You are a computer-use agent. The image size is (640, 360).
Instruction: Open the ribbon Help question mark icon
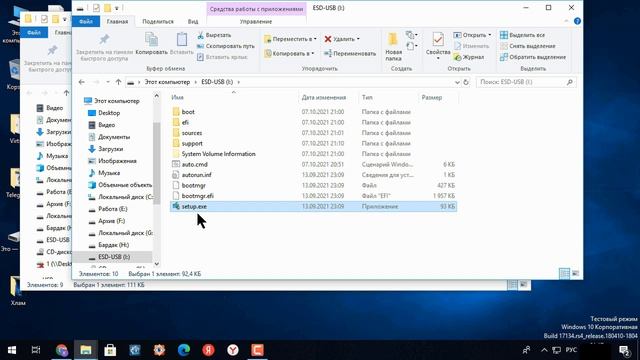pos(577,21)
